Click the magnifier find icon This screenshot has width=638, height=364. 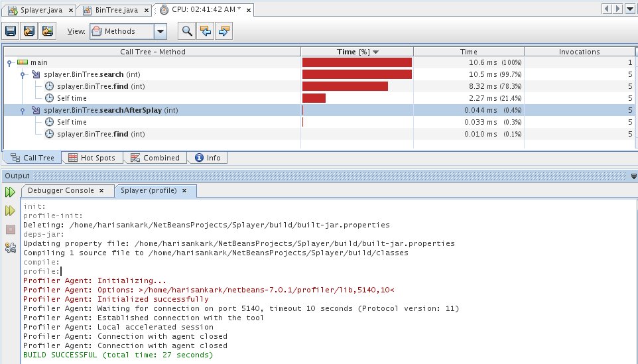187,31
